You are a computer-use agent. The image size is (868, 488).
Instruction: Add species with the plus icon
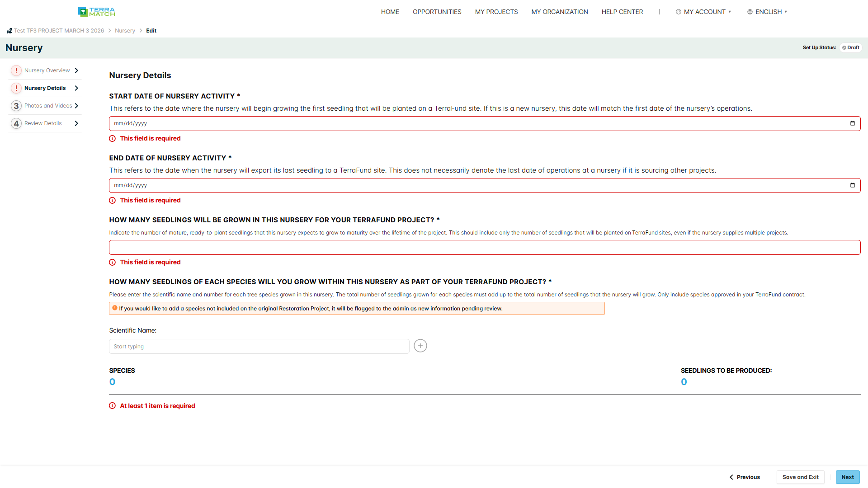click(x=420, y=346)
